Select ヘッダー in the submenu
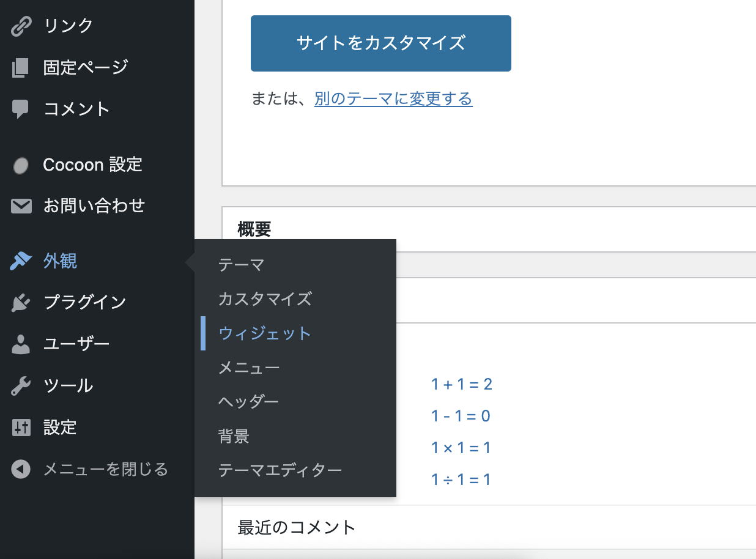 click(x=248, y=402)
